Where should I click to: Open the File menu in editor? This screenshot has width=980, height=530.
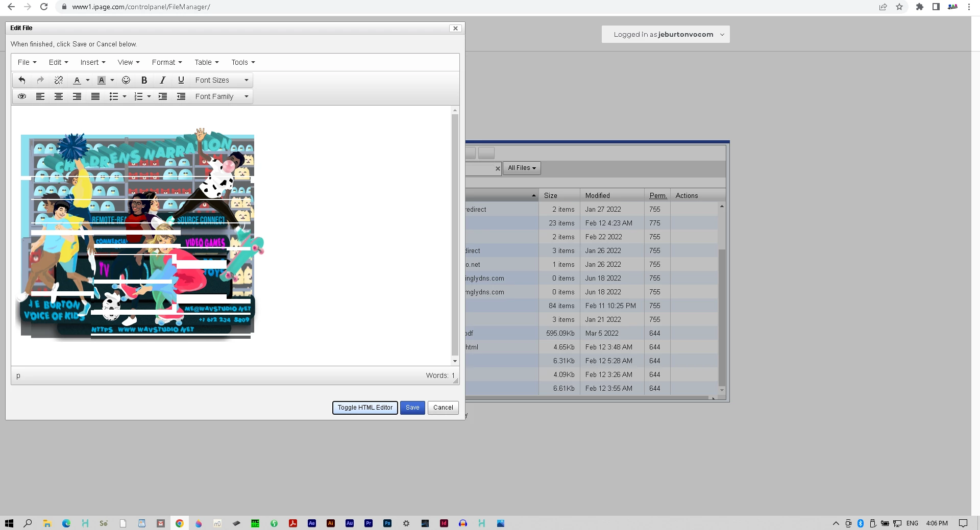pyautogui.click(x=27, y=62)
